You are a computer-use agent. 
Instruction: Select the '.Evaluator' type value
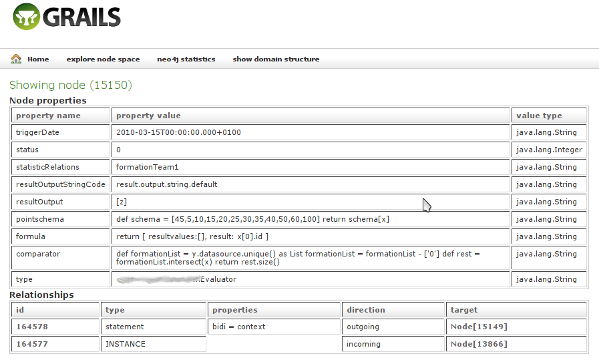pyautogui.click(x=218, y=279)
